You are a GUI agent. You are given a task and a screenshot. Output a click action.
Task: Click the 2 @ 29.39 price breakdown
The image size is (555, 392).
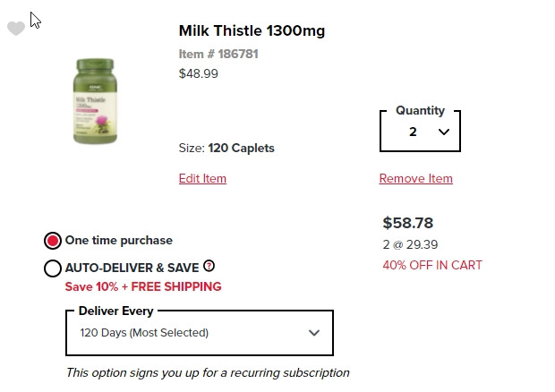coord(410,244)
